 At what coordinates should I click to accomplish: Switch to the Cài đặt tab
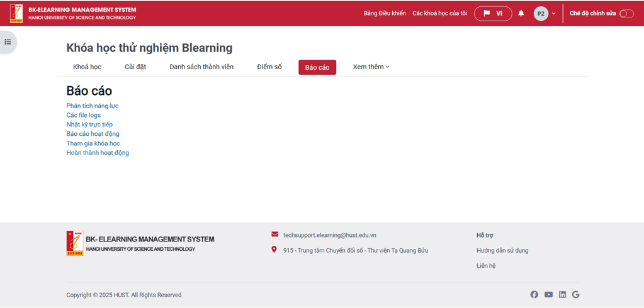135,67
